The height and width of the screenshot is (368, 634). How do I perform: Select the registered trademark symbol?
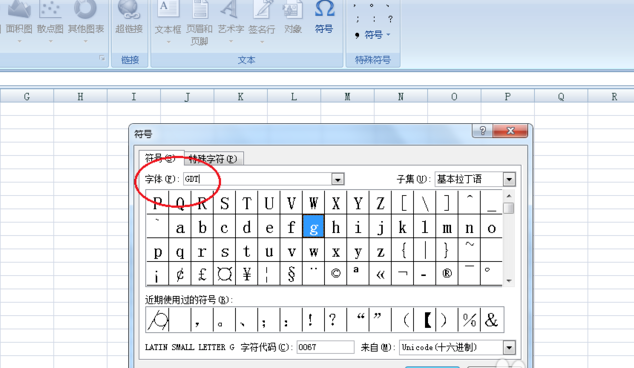click(x=447, y=274)
